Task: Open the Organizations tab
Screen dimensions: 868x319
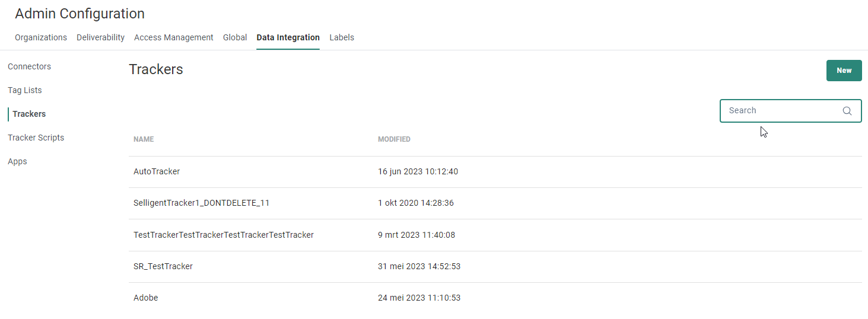Action: (41, 37)
